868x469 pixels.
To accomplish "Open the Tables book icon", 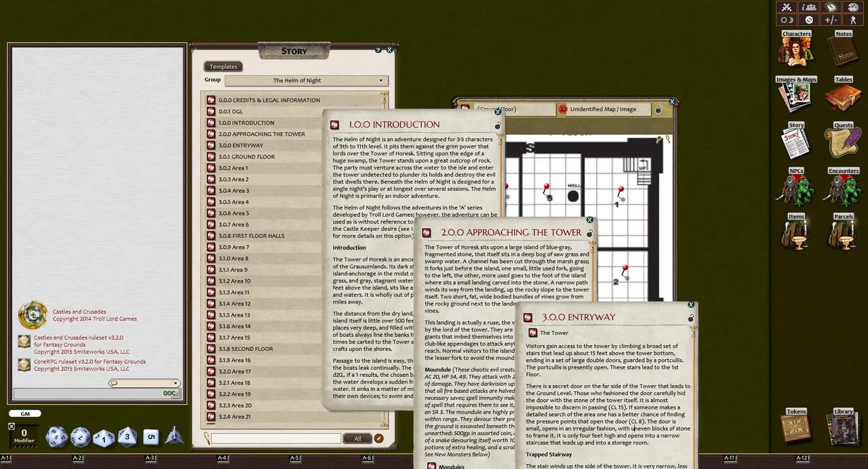I will pyautogui.click(x=843, y=95).
